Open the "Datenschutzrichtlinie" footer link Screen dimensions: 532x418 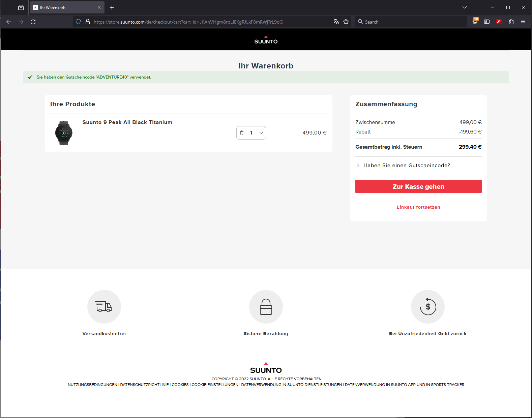[144, 385]
